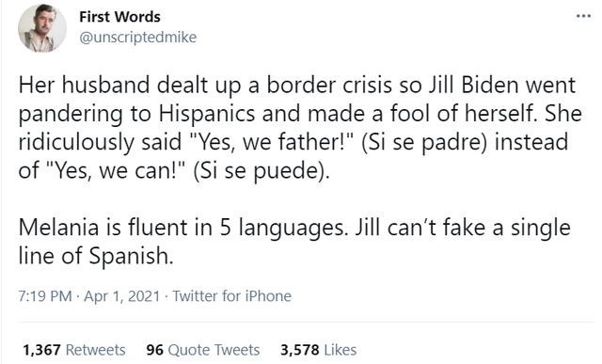602x364 pixels.
Task: Click the words Her husband at tweet start
Action: (84, 86)
